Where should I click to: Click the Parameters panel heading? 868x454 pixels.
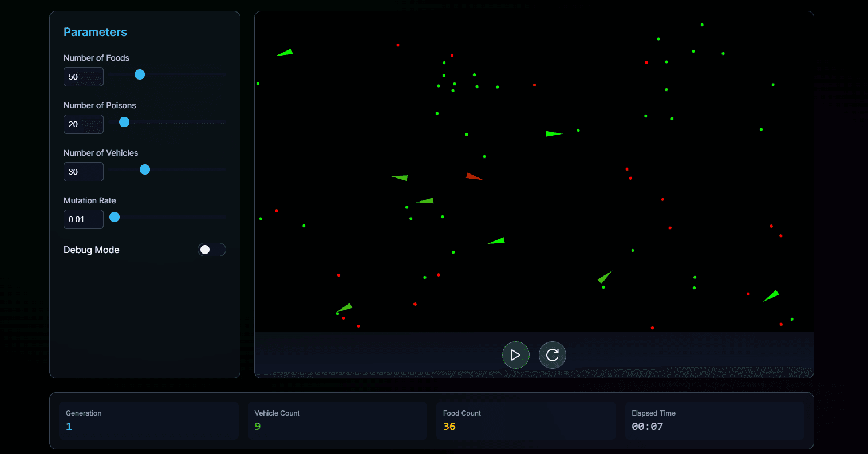(x=95, y=32)
